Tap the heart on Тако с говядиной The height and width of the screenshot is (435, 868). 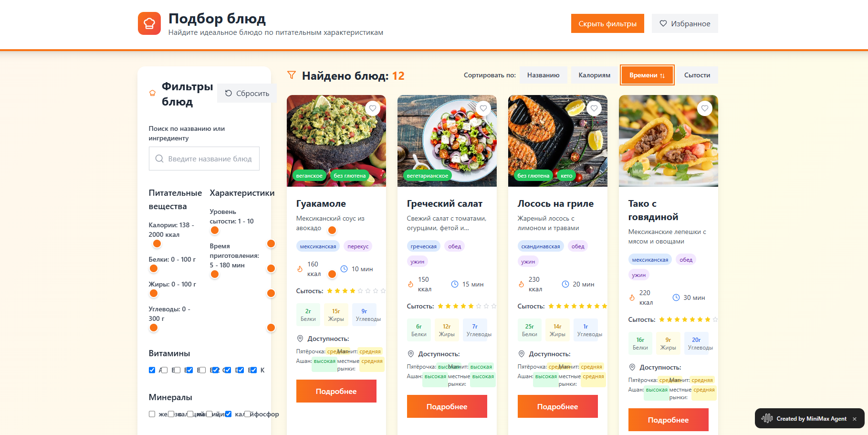click(705, 108)
